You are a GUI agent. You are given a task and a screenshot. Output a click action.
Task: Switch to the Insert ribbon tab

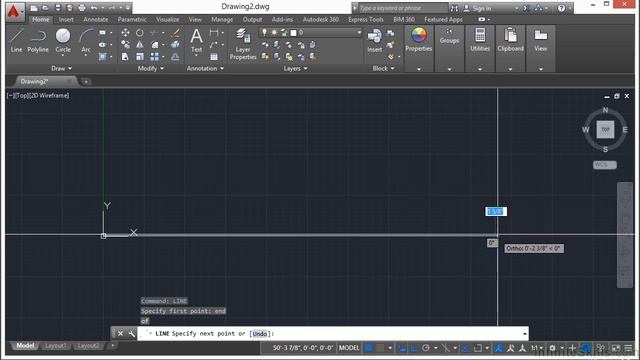(66, 20)
